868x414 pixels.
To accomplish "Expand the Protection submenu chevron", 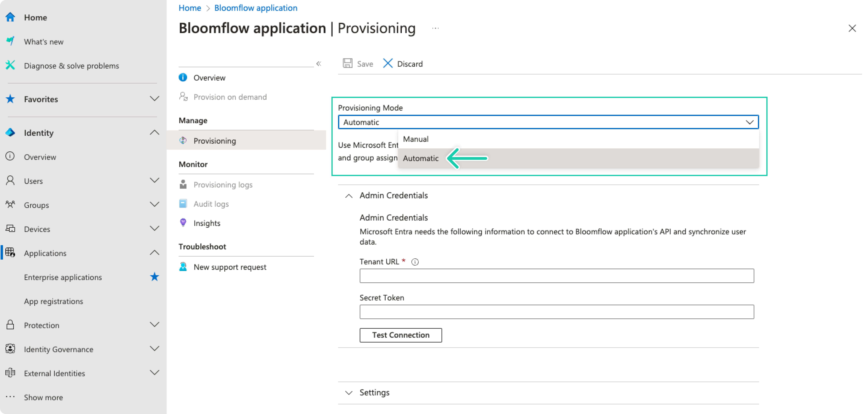I will point(154,324).
